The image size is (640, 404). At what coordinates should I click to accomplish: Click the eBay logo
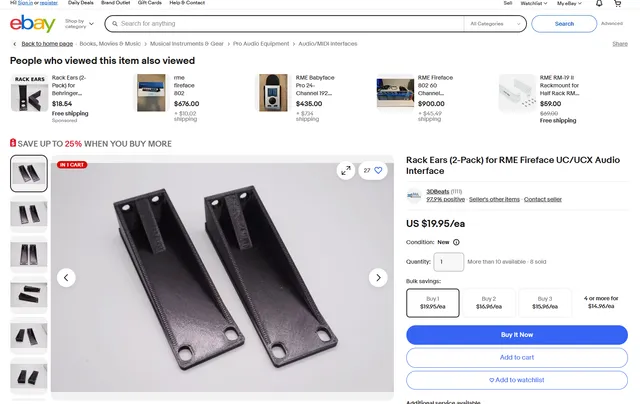click(x=32, y=23)
